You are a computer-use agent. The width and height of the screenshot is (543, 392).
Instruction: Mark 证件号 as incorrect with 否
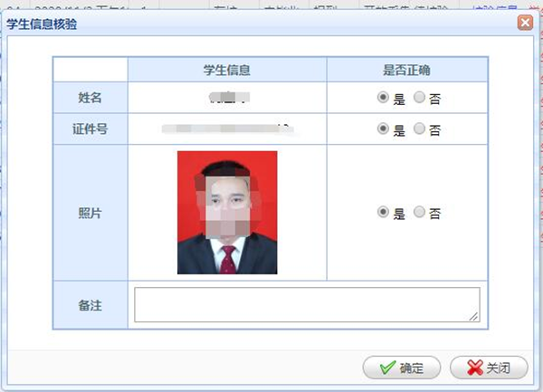click(419, 129)
